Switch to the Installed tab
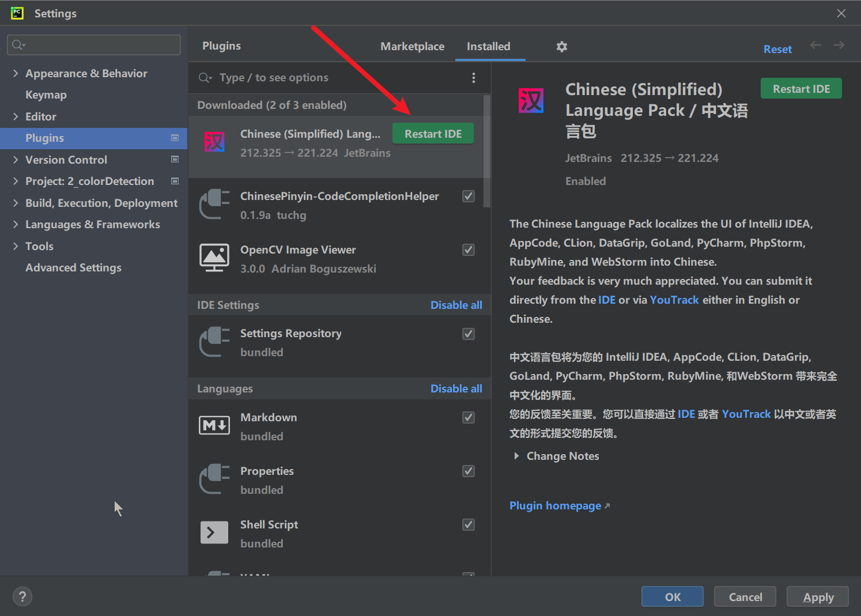The image size is (861, 616). (x=489, y=46)
